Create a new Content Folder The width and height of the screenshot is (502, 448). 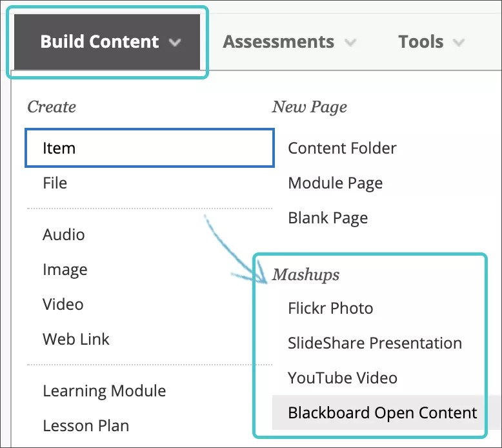pos(342,148)
